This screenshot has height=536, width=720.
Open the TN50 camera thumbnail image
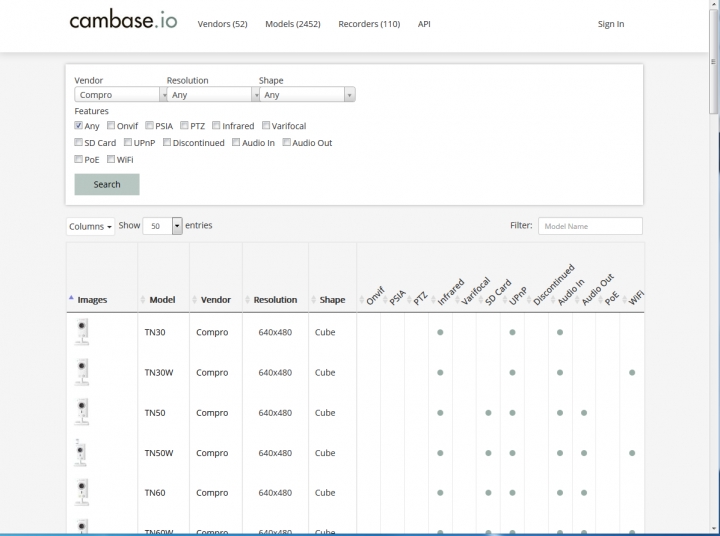click(82, 412)
